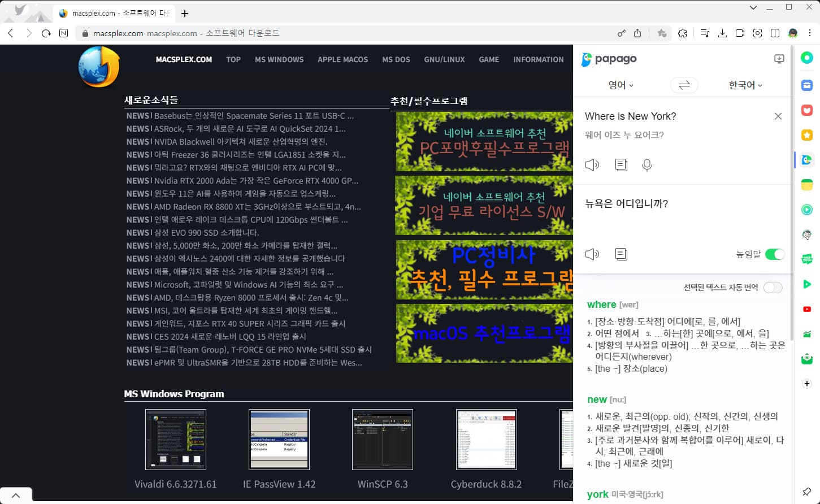Open the Vivaldi 6.6.3271.61 thumbnail
The height and width of the screenshot is (504, 820).
click(176, 440)
